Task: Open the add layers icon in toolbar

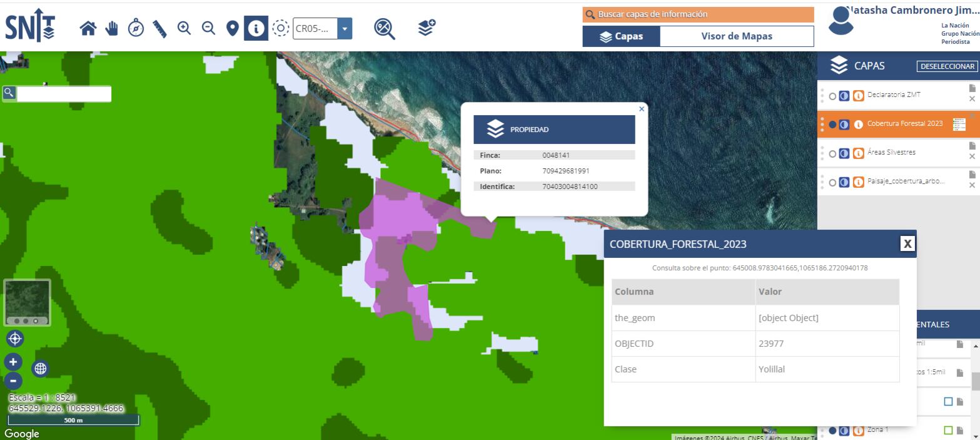Action: click(x=427, y=28)
